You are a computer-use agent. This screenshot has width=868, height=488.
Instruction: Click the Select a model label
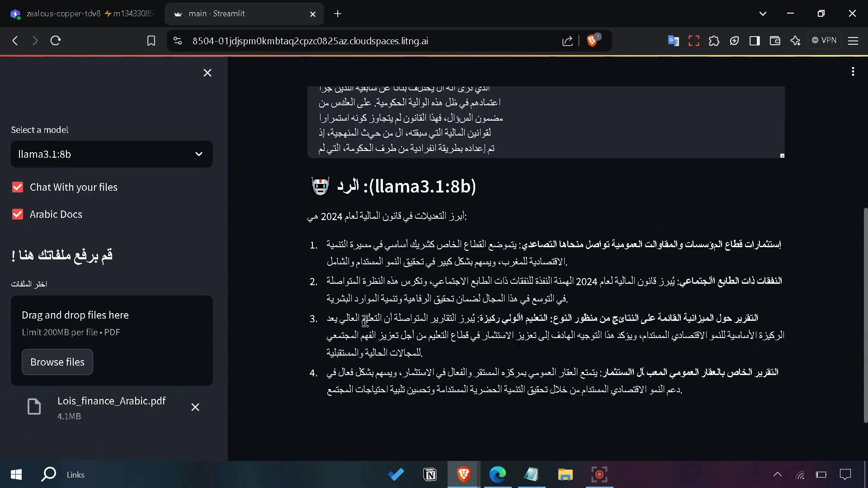[x=40, y=130]
